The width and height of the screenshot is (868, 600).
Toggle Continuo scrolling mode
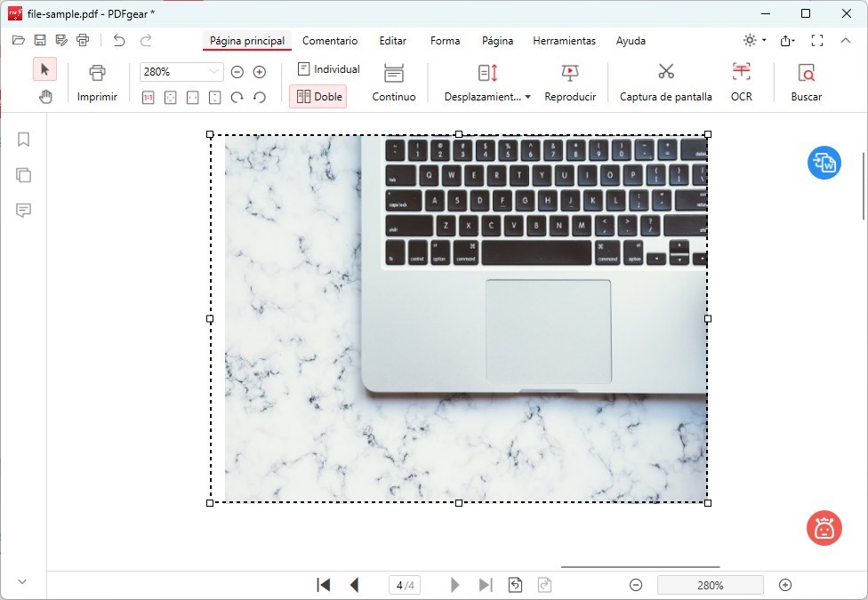pos(393,83)
